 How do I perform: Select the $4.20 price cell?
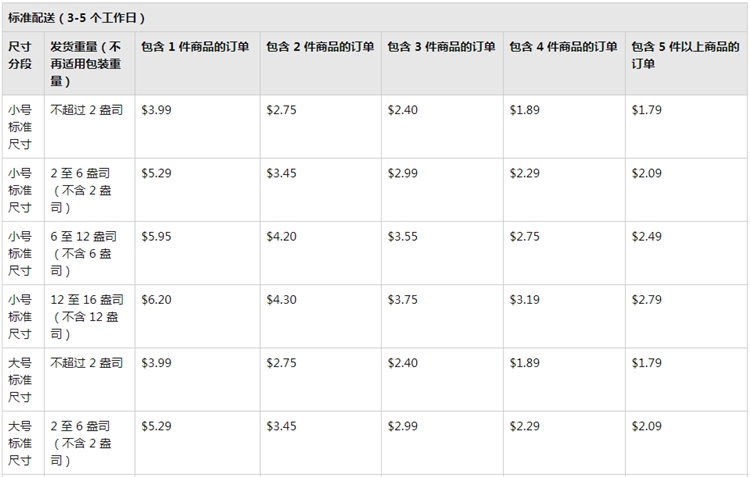pos(282,237)
